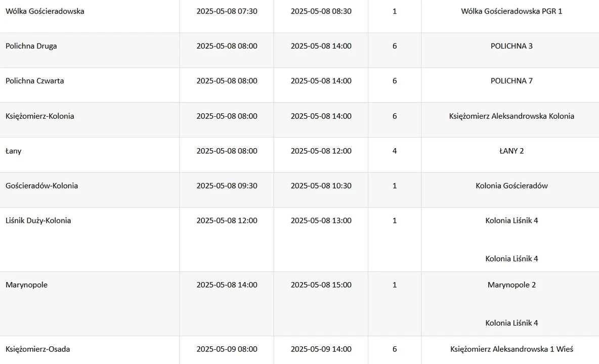The width and height of the screenshot is (599, 364).
Task: Select the Polichna Czwarta locality cell
Action: point(34,81)
